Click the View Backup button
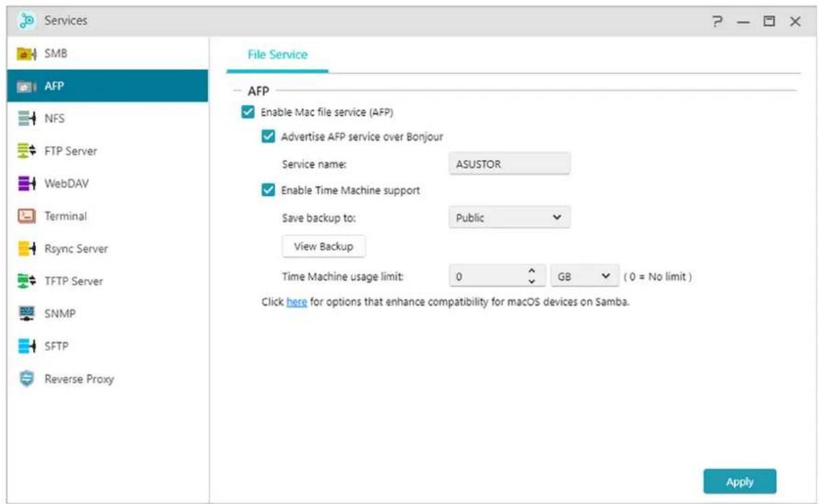The image size is (819, 504). (323, 247)
